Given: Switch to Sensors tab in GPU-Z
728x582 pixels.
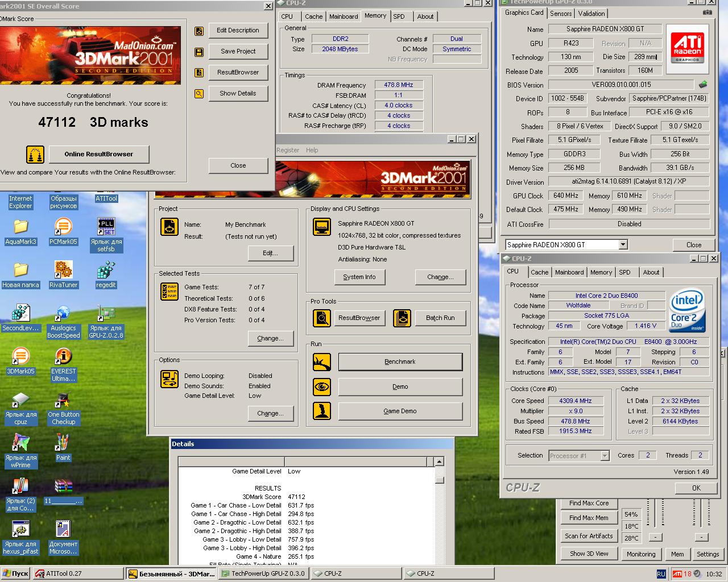Looking at the screenshot, I should pyautogui.click(x=561, y=14).
